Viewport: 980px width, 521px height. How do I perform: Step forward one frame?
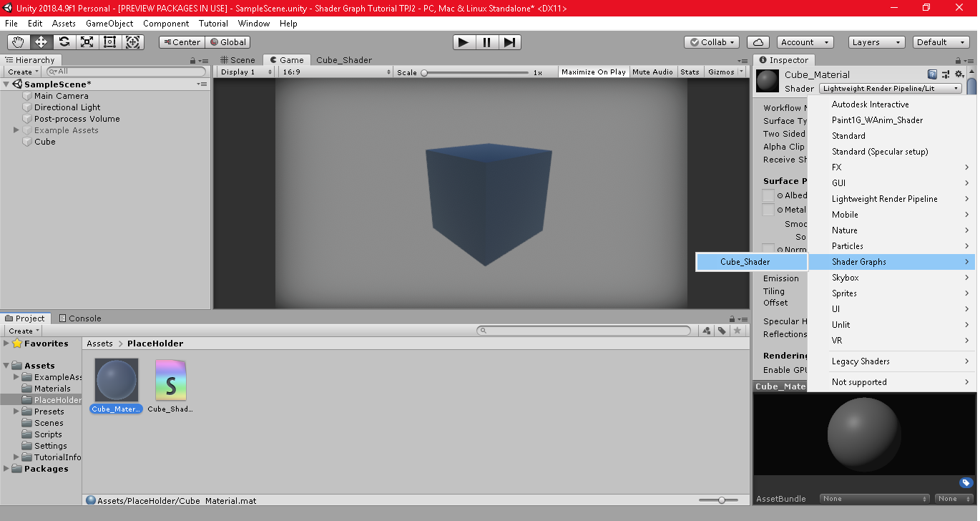[509, 42]
